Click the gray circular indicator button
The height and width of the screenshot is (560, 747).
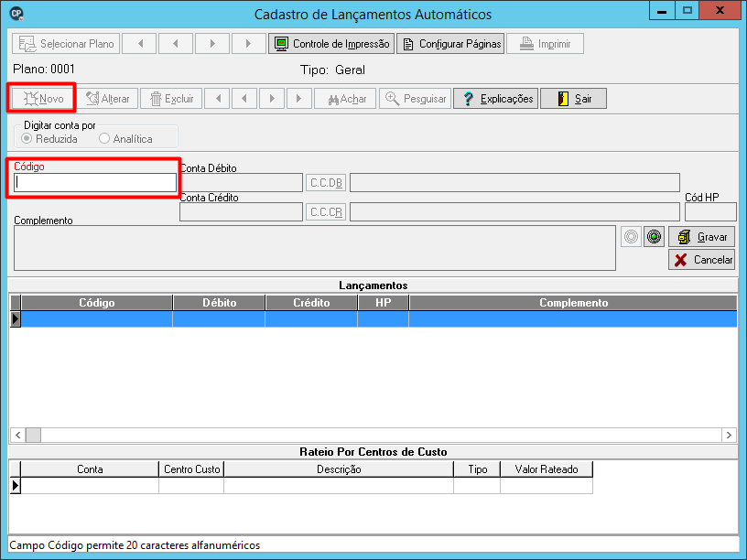click(632, 237)
